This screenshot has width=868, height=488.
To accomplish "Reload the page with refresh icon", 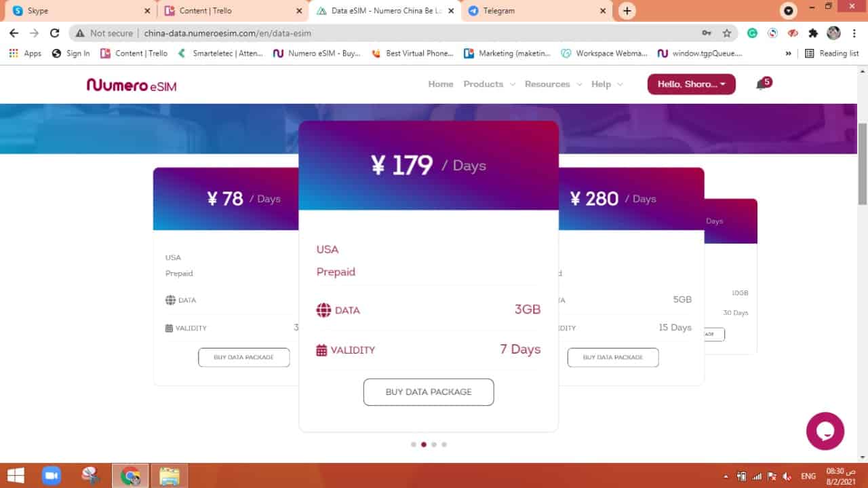I will tap(55, 33).
